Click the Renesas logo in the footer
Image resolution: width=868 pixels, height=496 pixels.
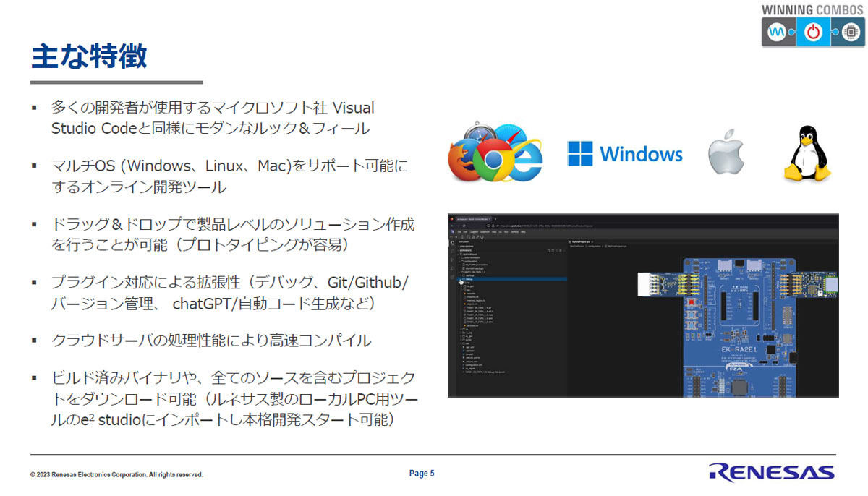click(771, 472)
